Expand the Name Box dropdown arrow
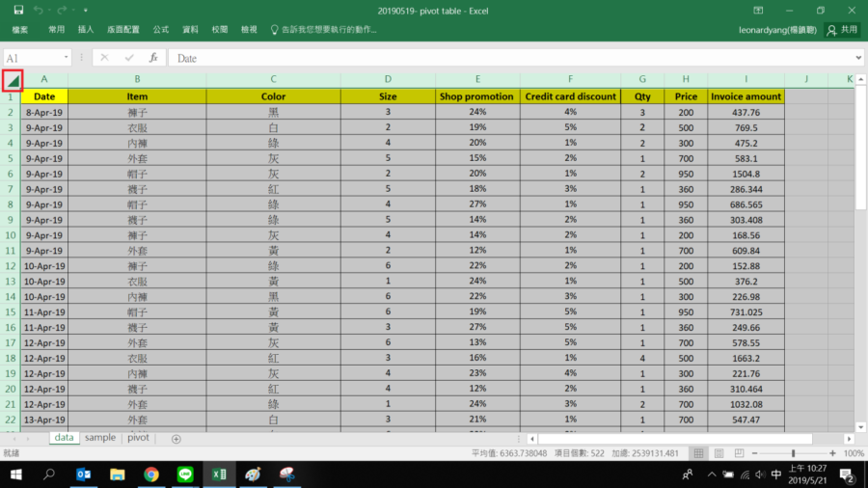Image resolution: width=868 pixels, height=488 pixels. (66, 58)
